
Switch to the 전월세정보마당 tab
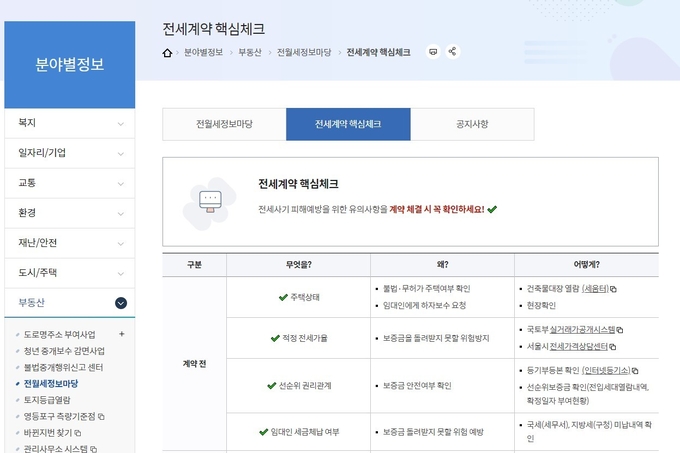coord(224,124)
